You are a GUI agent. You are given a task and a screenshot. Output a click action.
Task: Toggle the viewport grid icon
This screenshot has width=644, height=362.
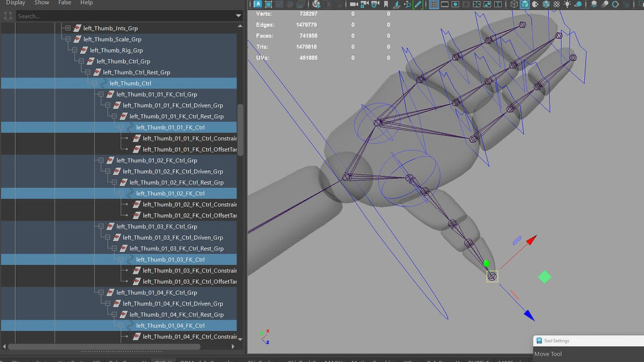[434, 4]
